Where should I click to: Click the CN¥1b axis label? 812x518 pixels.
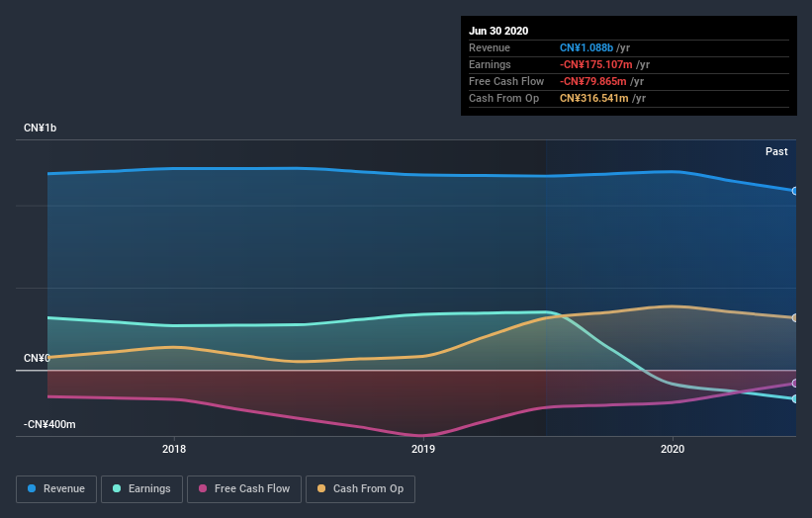(x=40, y=128)
